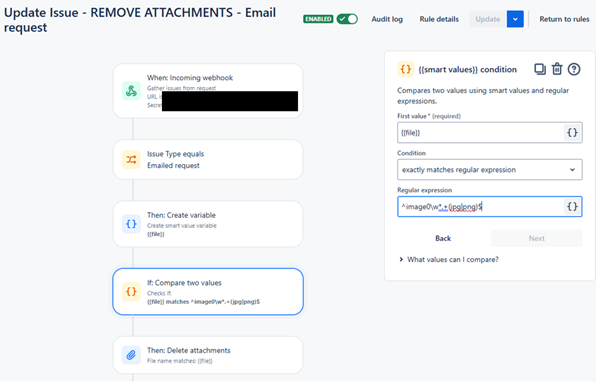The width and height of the screenshot is (596, 382).
Task: Open help with the question mark icon
Action: pyautogui.click(x=574, y=69)
